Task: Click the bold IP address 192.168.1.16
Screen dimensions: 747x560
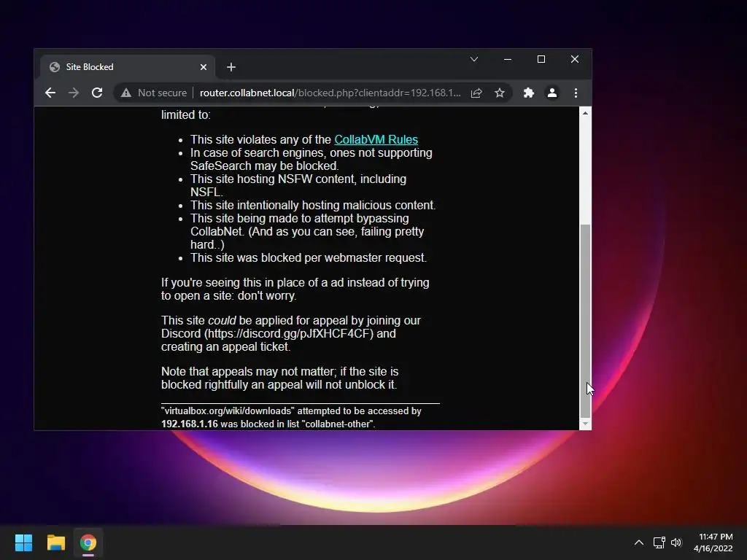Action: pyautogui.click(x=189, y=424)
